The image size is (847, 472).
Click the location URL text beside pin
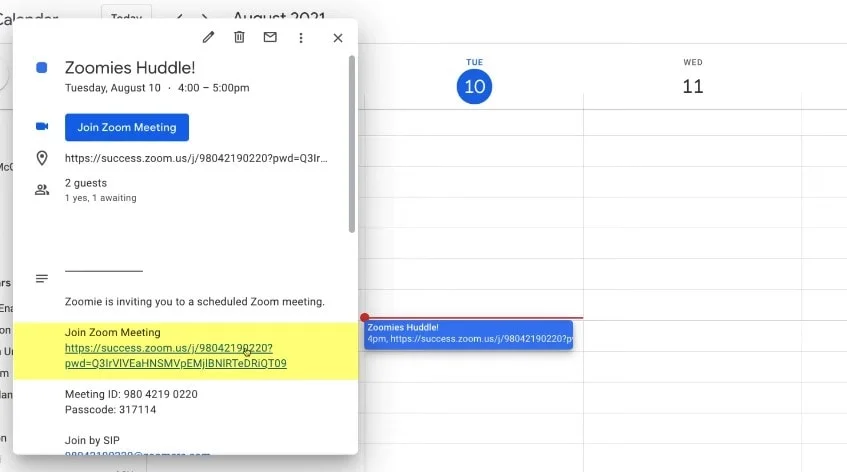(x=196, y=158)
